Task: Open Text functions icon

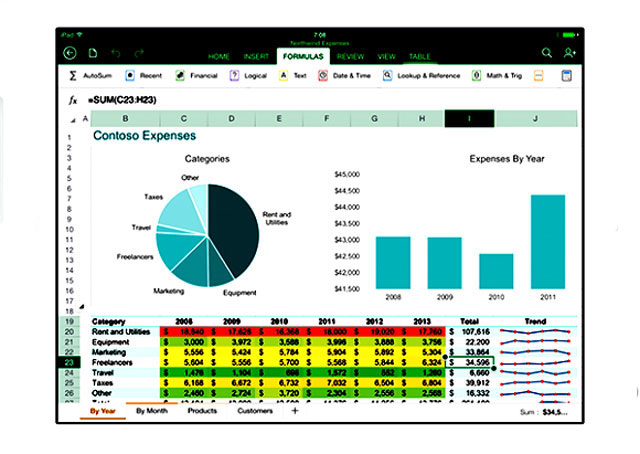Action: [x=283, y=76]
